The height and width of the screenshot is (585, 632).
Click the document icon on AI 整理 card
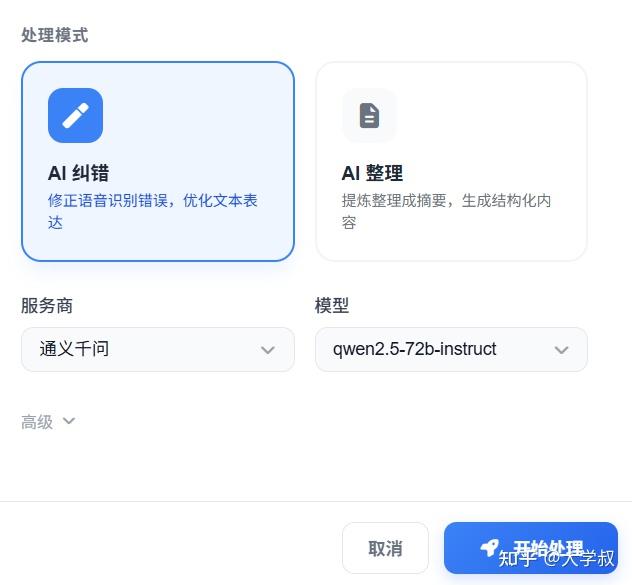(369, 116)
